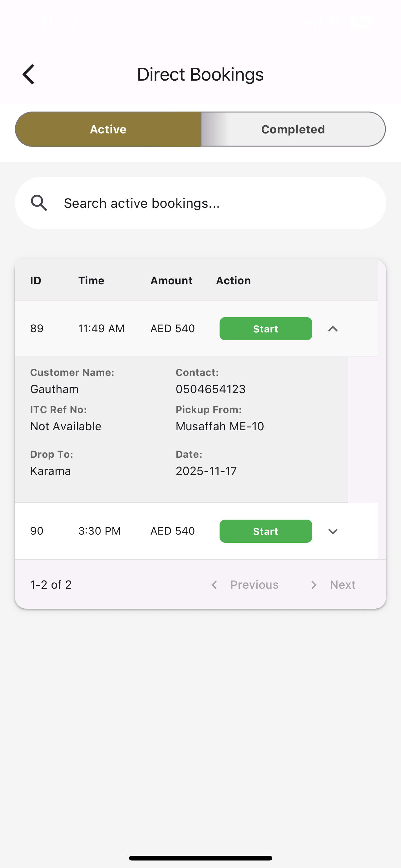401x868 pixels.
Task: Select ITC Ref Not Available value
Action: [66, 426]
